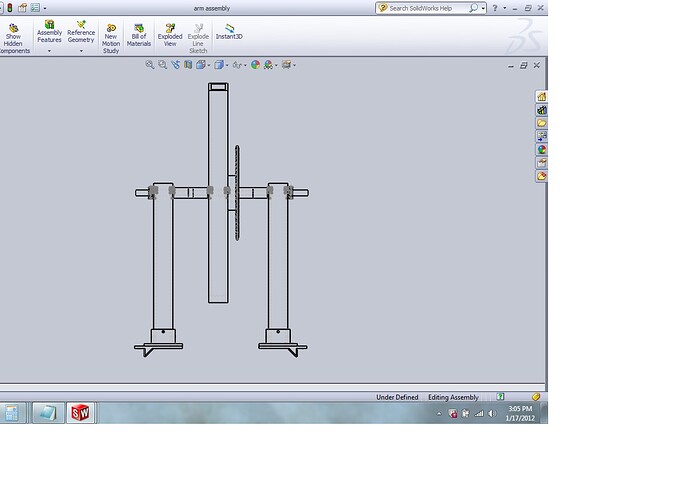Create an Exploded View

pyautogui.click(x=170, y=35)
